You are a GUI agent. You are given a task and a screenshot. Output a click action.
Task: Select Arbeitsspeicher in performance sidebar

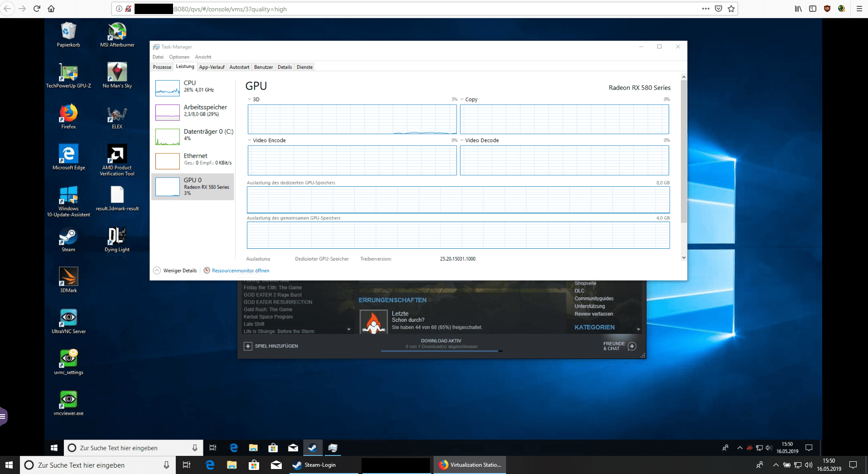tap(193, 111)
